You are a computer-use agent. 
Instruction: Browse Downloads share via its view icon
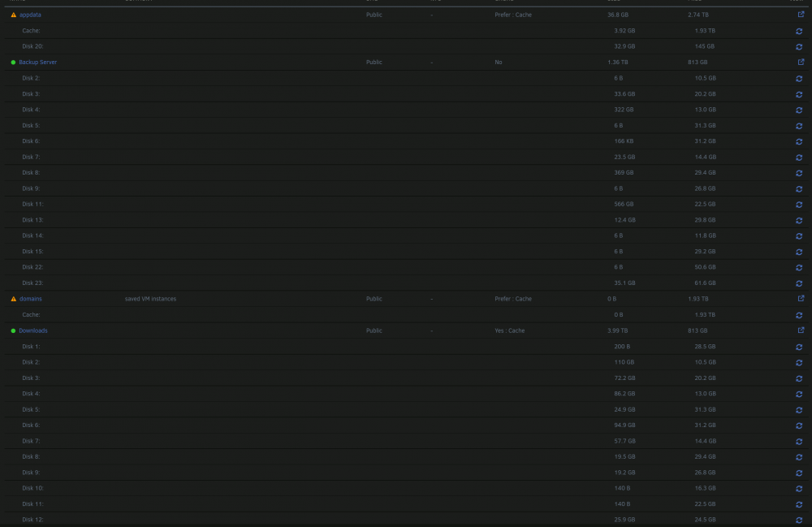tap(801, 330)
